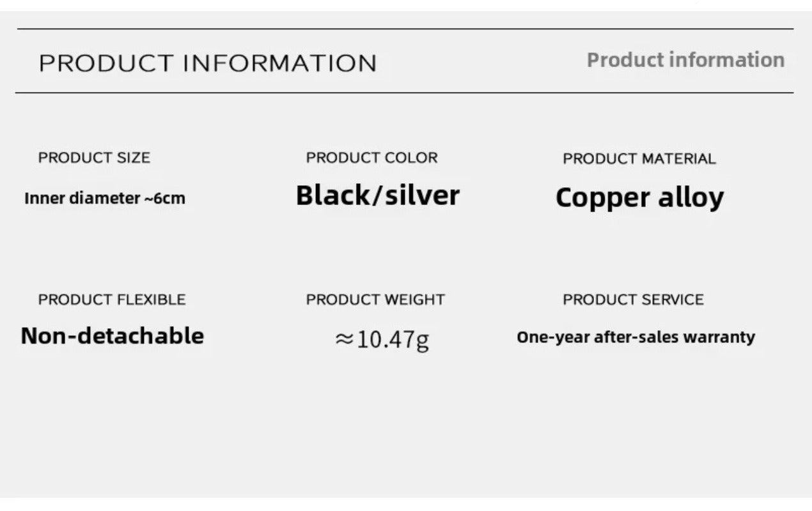
Task: Select the PRODUCT SERVICE label
Action: (633, 300)
